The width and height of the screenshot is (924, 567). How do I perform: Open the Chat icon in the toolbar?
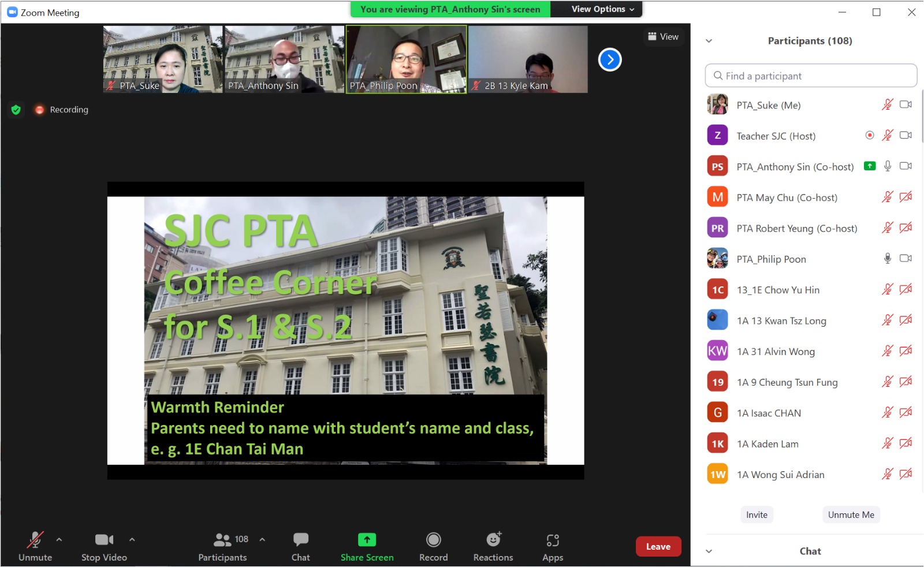click(300, 540)
